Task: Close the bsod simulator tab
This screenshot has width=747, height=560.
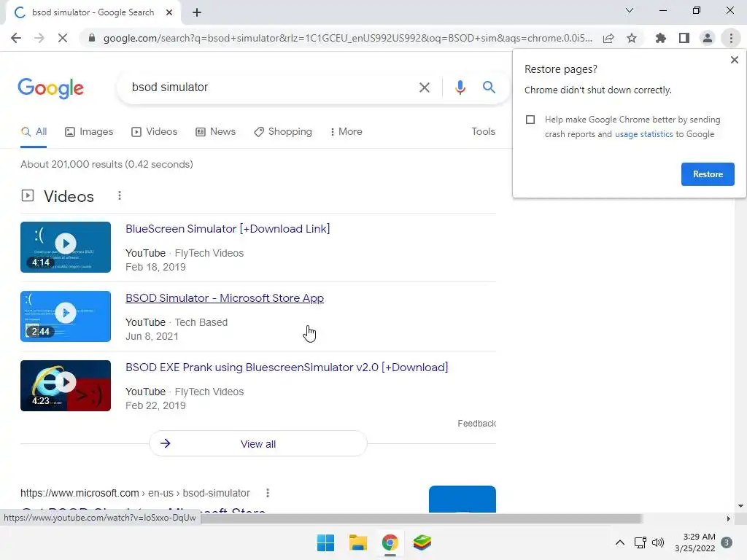Action: pos(169,12)
